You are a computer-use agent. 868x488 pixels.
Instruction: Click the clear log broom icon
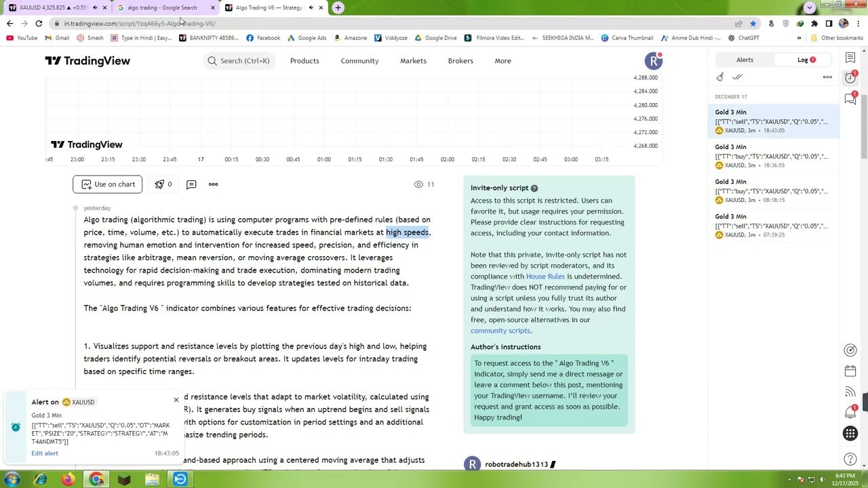(719, 77)
